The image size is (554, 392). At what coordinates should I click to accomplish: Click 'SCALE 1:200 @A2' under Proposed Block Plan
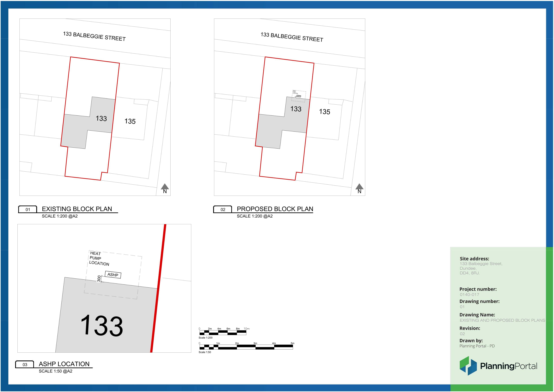(x=255, y=216)
